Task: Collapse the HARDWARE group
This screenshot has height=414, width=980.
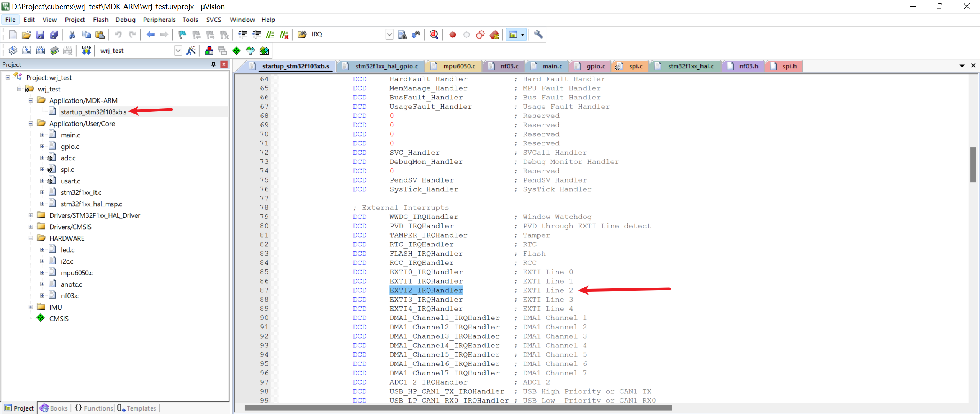Action: 31,238
